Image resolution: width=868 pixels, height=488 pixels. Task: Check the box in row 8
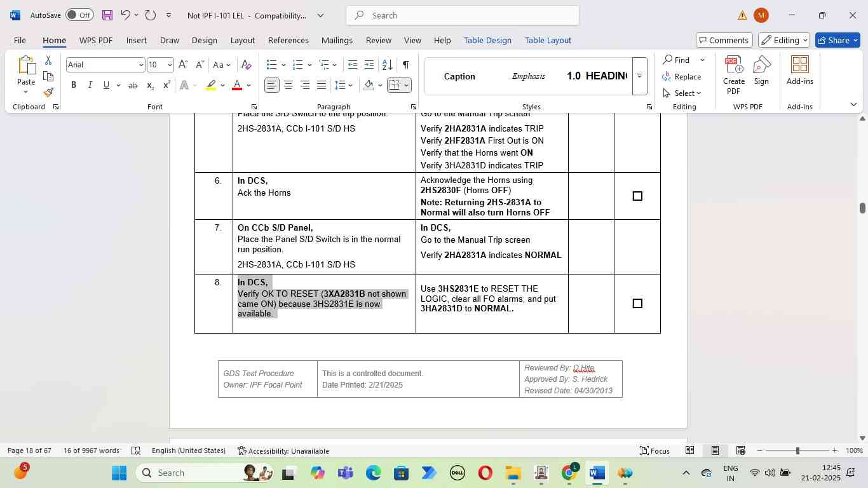(637, 304)
